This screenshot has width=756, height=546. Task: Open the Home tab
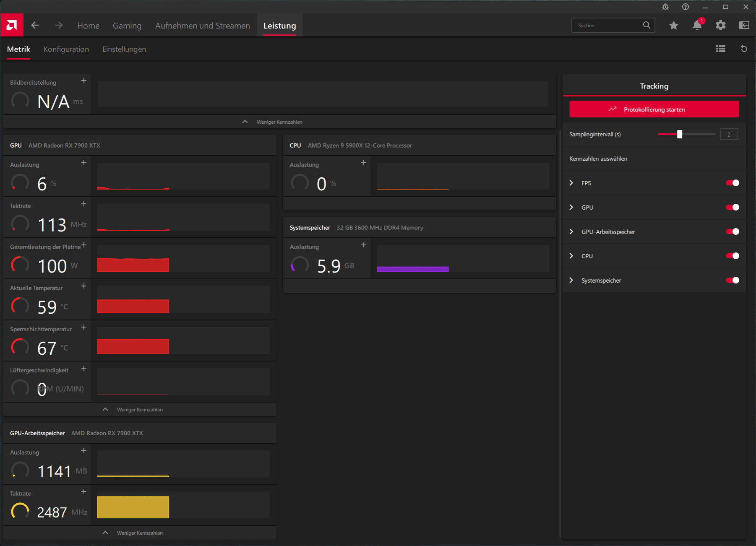coord(89,26)
